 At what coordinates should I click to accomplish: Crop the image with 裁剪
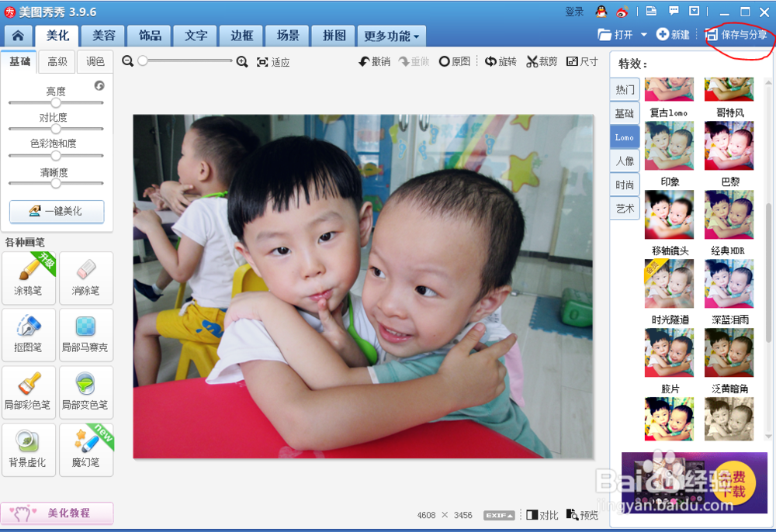542,61
